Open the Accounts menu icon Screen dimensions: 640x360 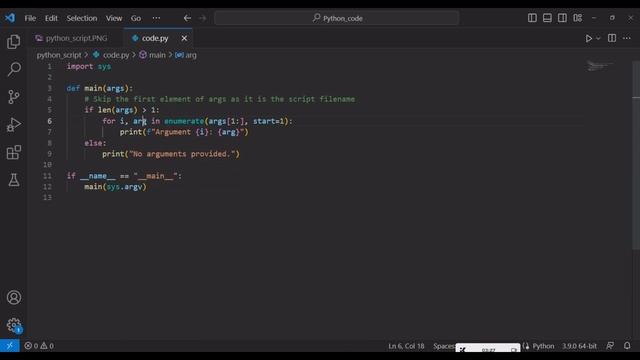[13, 297]
